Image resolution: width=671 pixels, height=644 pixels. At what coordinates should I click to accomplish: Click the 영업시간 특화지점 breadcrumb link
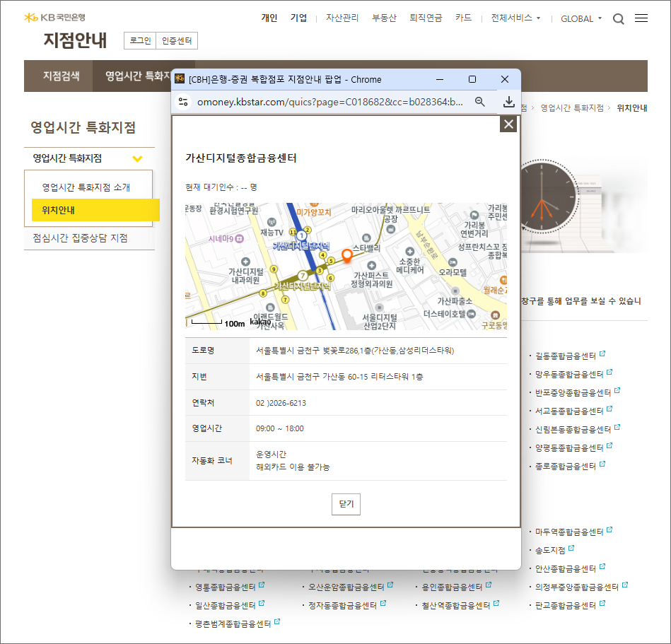[572, 108]
